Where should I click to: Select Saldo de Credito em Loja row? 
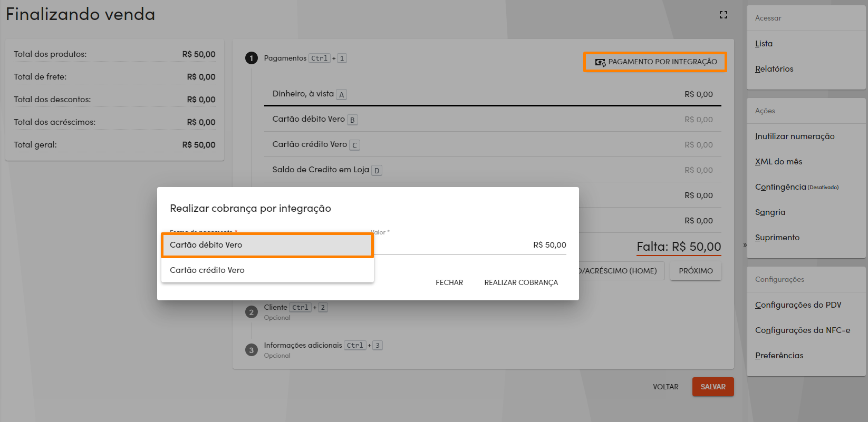coord(493,170)
